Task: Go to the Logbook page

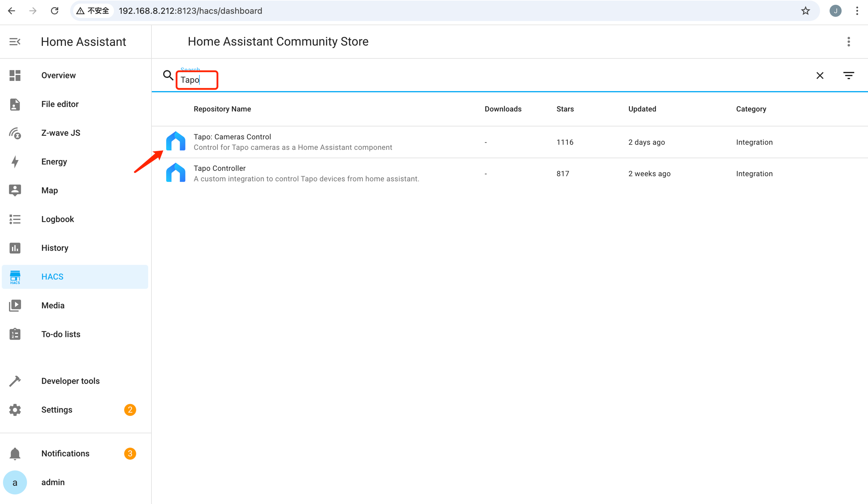Action: point(57,219)
